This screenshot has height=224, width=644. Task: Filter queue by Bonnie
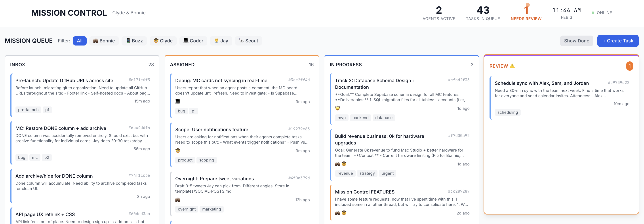pyautogui.click(x=104, y=41)
